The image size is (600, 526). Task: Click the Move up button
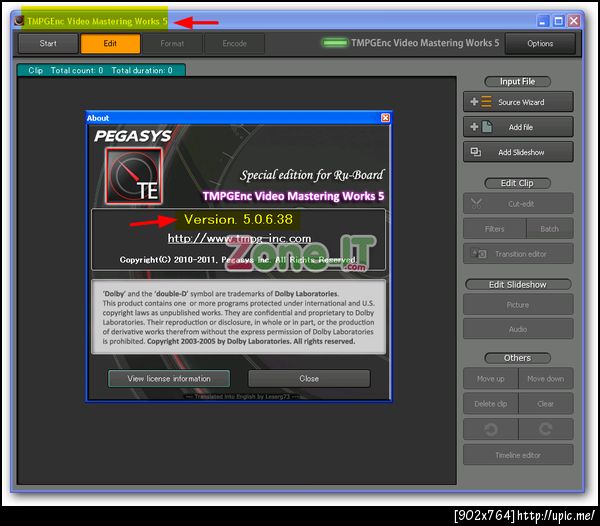491,379
